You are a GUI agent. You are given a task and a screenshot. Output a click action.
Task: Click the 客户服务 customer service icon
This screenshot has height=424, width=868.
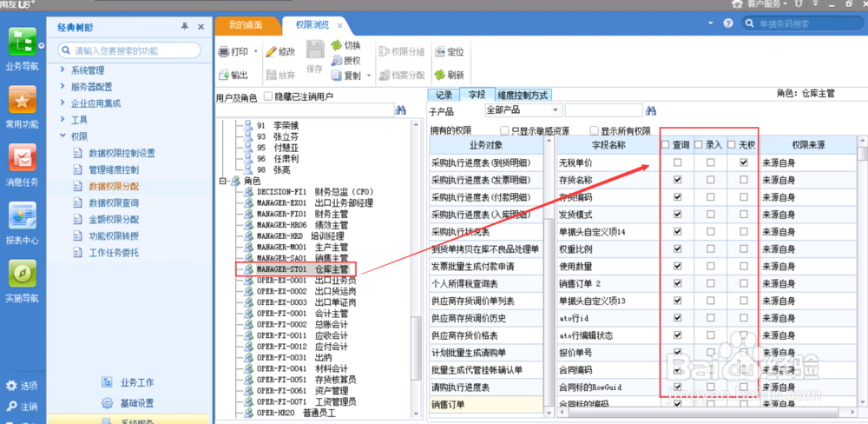point(737,4)
